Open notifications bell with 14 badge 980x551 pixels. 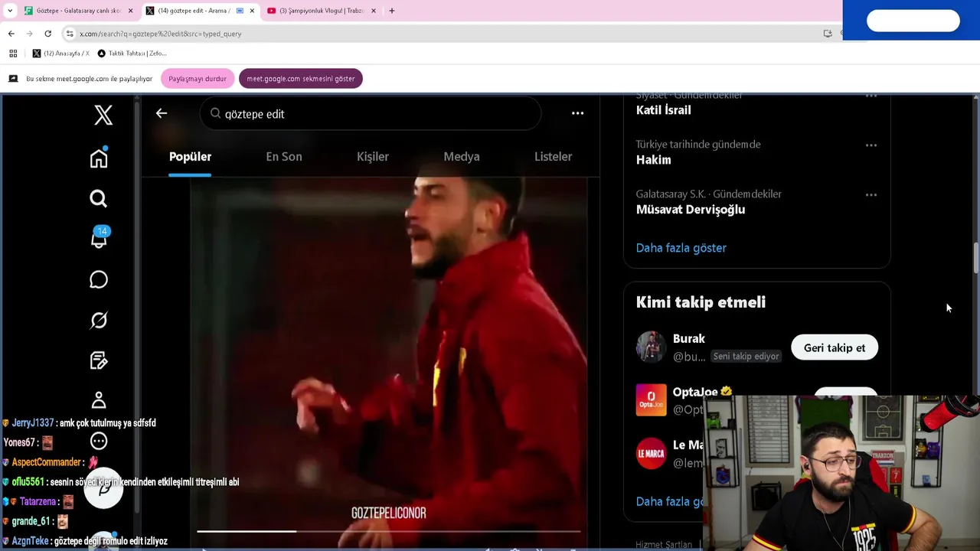(99, 237)
